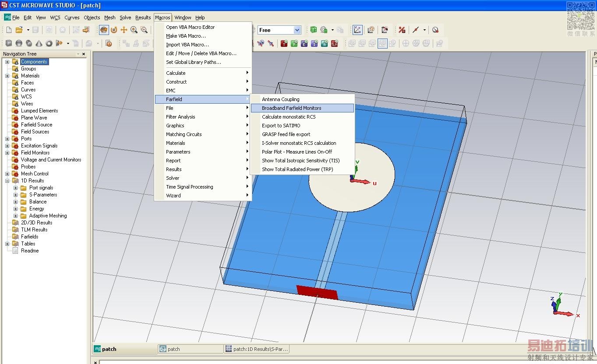This screenshot has height=364, width=597.
Task: Select the Zoom view magnifier icon
Action: tap(134, 30)
